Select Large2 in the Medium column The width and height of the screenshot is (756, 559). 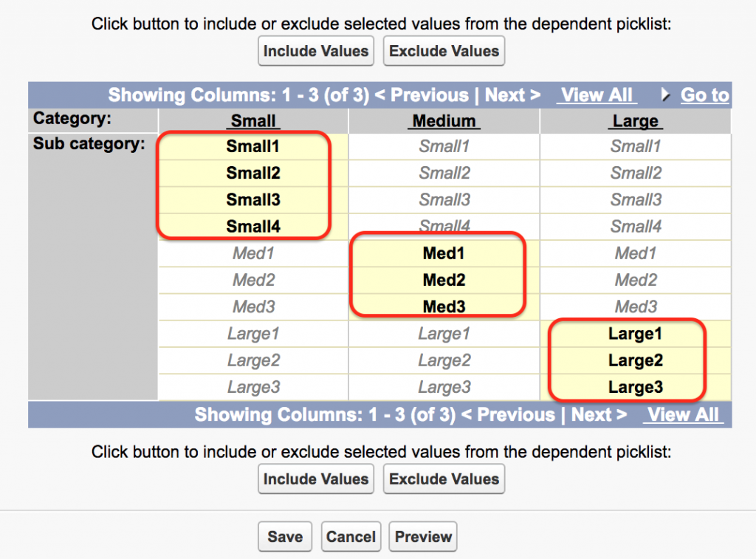tap(444, 360)
